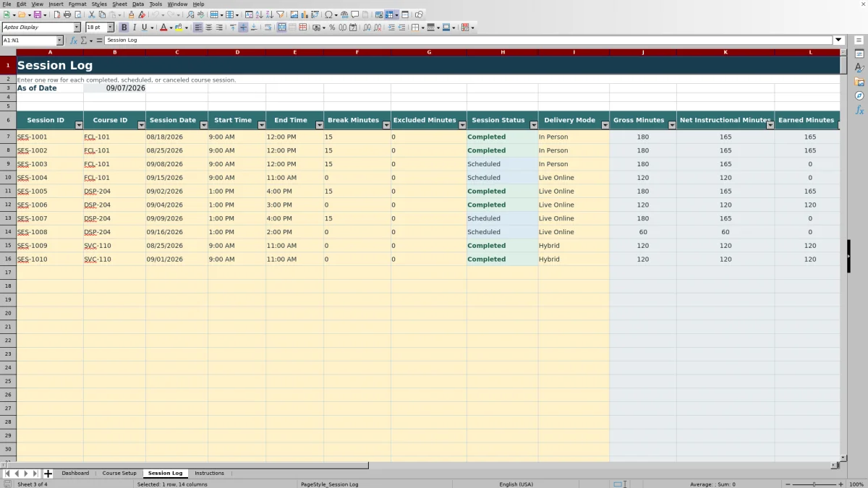Viewport: 868px width, 488px height.
Task: Open Session ID column filter dropdown
Action: click(79, 125)
